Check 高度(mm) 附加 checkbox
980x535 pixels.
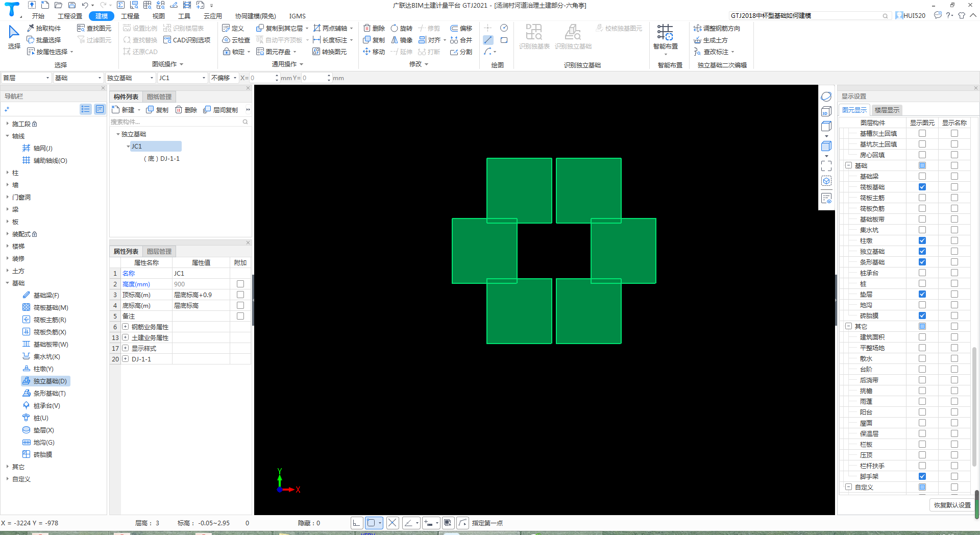click(240, 284)
